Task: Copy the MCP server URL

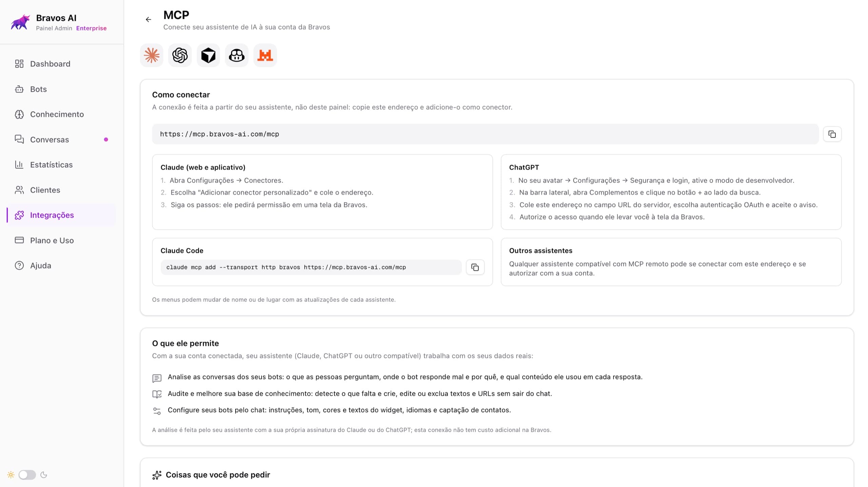Action: pyautogui.click(x=832, y=134)
